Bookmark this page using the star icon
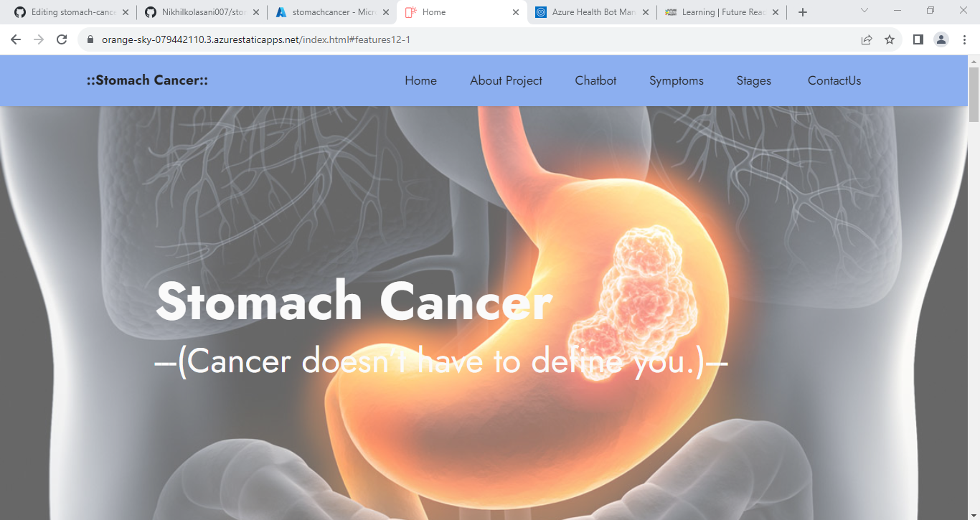Image resolution: width=980 pixels, height=520 pixels. pos(890,39)
